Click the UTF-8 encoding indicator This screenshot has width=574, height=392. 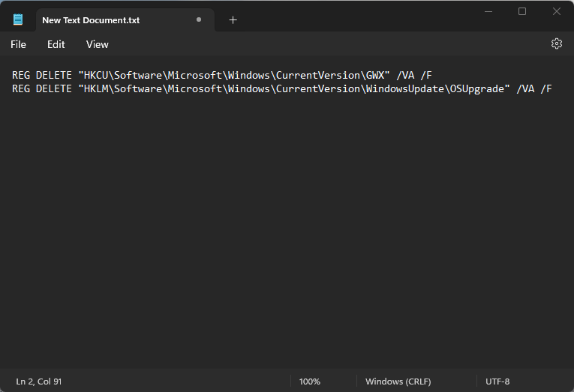(497, 382)
